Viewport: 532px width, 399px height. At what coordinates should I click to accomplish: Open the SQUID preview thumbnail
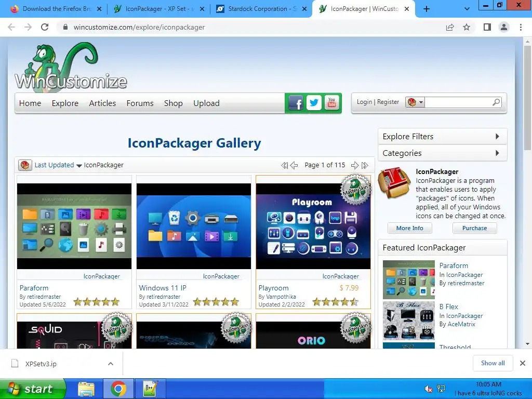pyautogui.click(x=74, y=335)
